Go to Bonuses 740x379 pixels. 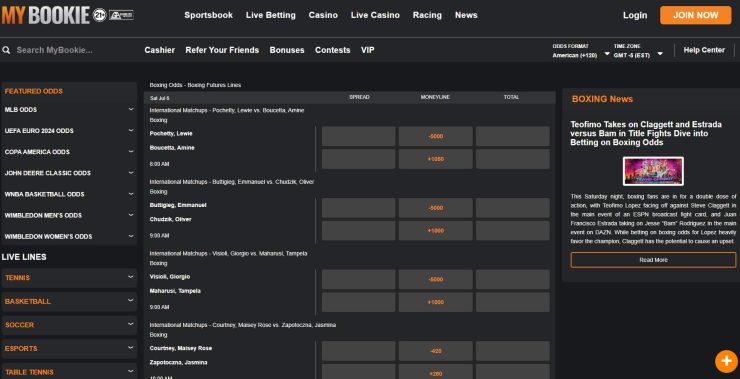(287, 50)
